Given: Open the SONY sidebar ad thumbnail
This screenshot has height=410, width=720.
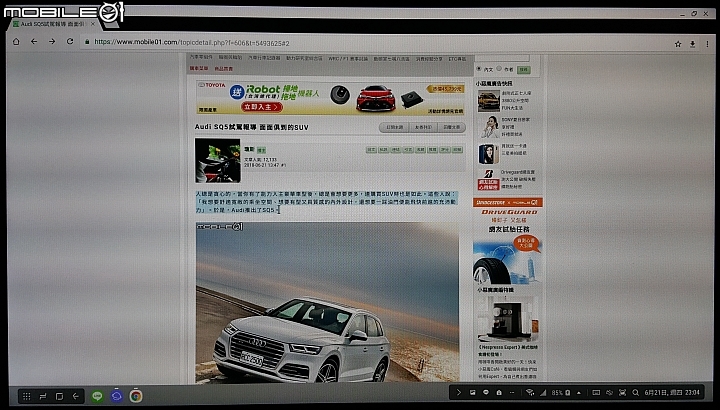Looking at the screenshot, I should pyautogui.click(x=489, y=126).
